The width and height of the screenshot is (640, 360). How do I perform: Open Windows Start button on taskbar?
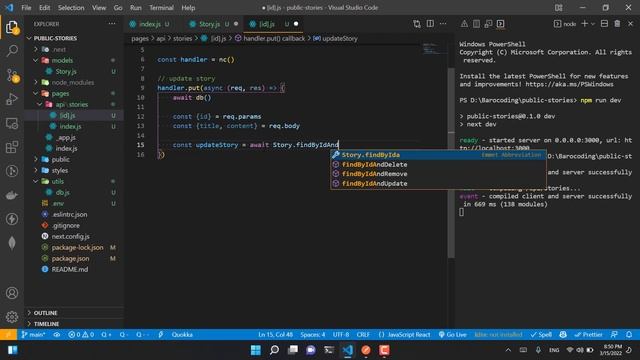(x=256, y=350)
